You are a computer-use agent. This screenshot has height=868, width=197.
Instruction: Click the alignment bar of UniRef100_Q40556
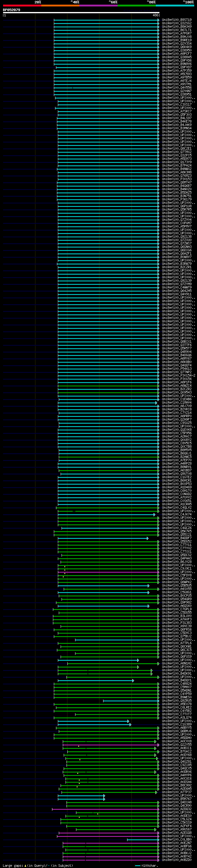[107, 88]
